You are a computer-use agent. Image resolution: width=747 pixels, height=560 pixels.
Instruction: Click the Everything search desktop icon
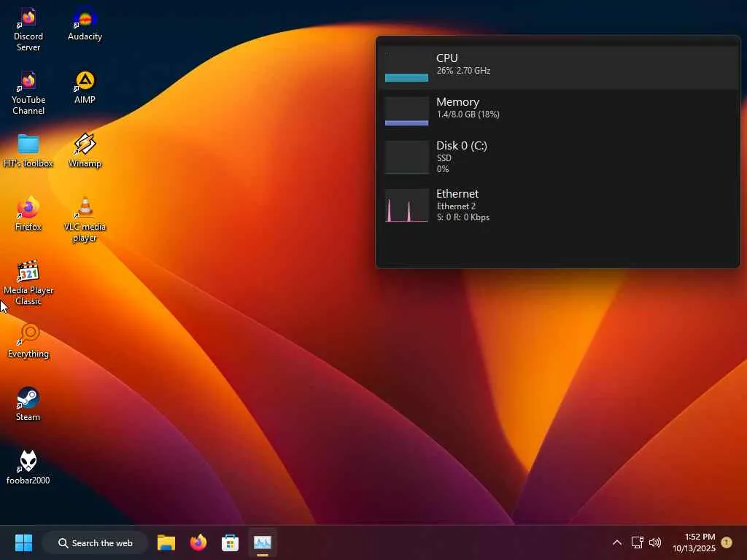[x=28, y=341]
